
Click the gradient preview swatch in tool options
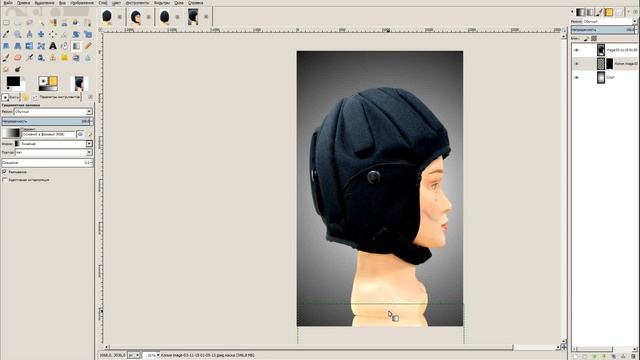click(11, 133)
